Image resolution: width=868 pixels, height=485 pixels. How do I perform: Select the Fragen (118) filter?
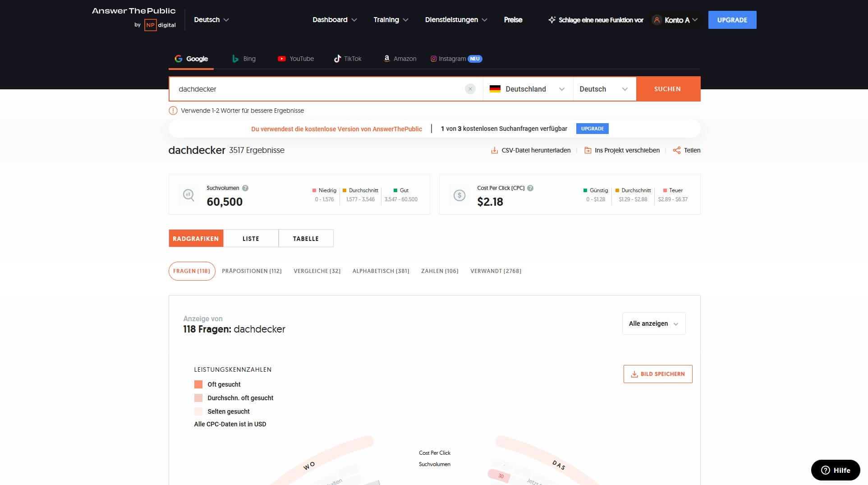click(192, 271)
